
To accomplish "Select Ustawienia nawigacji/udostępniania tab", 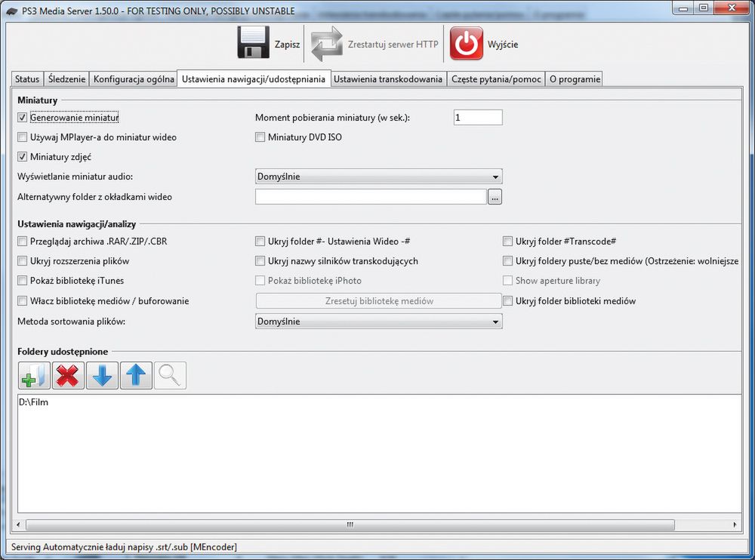I will point(254,78).
